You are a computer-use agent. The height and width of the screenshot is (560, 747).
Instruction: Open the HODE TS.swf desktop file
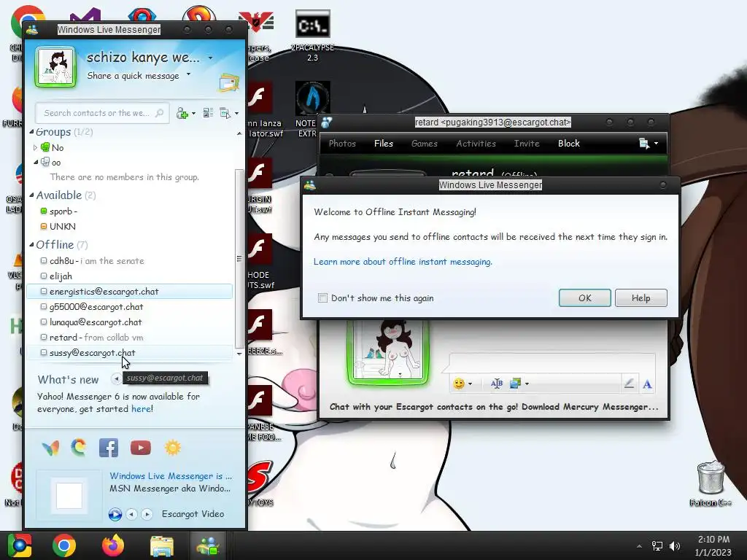[261, 261]
